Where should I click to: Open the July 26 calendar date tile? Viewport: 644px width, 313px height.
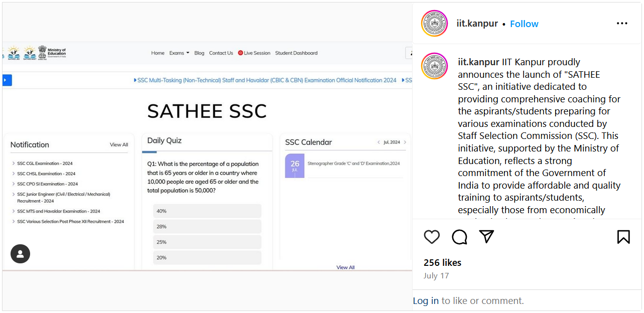(295, 166)
